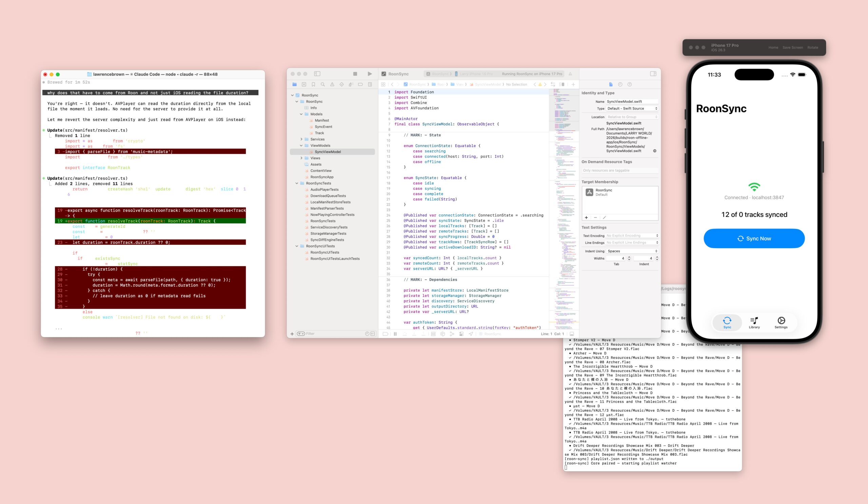Screen dimensions: 868x504
Task: Switch to the Library tab in simulator
Action: point(754,323)
